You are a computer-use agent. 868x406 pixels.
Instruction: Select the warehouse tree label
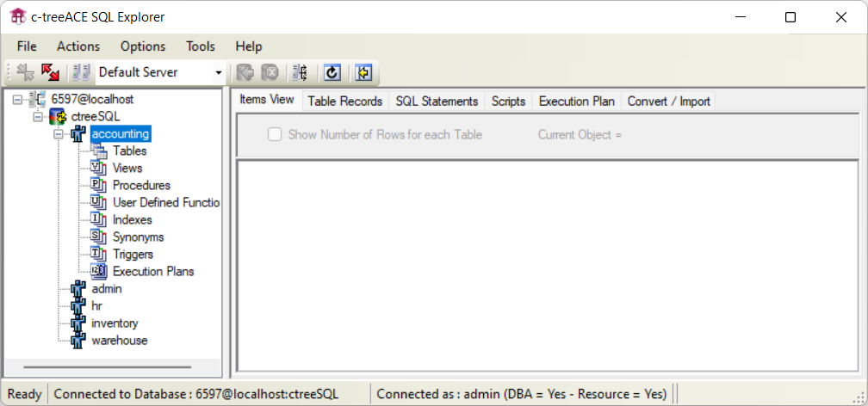[x=120, y=340]
